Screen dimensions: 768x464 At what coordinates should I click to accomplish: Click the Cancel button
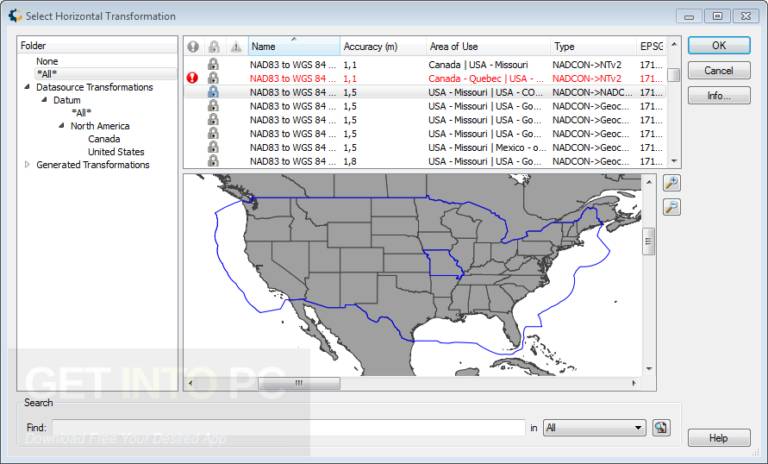click(x=719, y=71)
